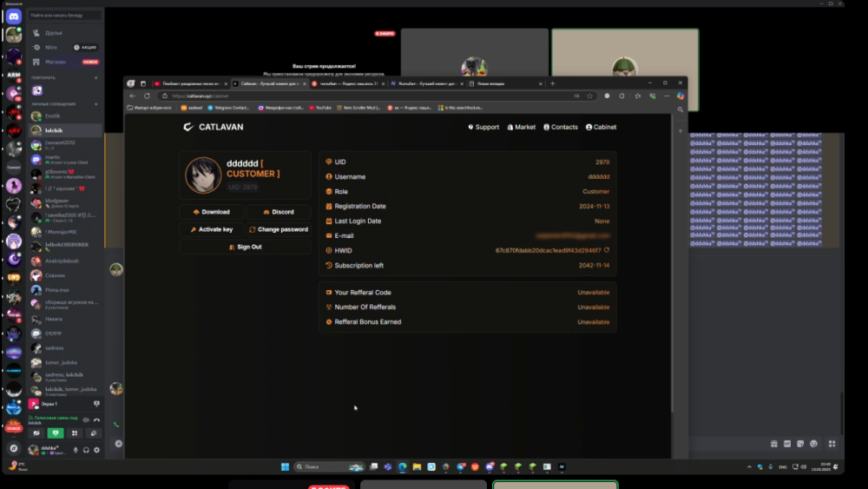Viewport: 868px width, 489px height.
Task: Click the Discord button on Catlavan
Action: pos(279,212)
